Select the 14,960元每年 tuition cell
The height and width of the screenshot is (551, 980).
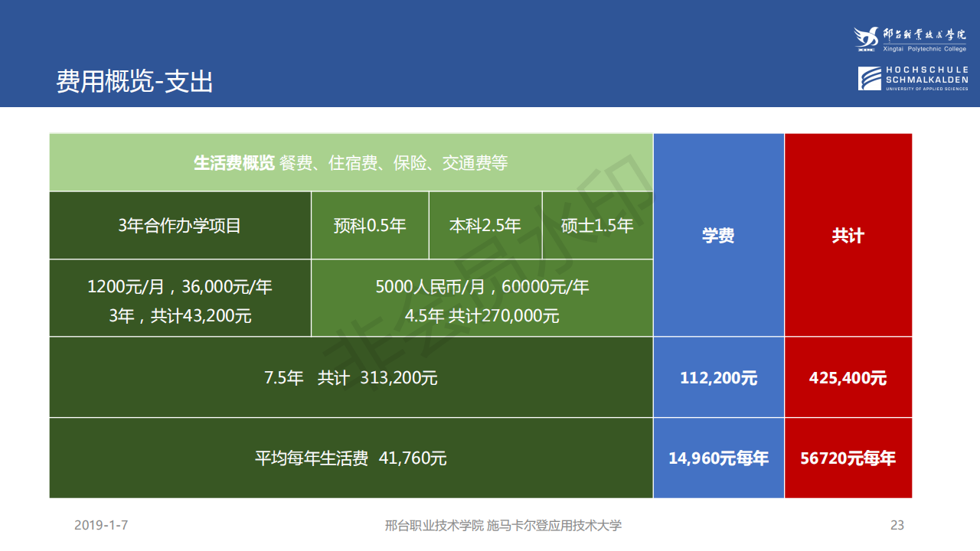click(x=718, y=458)
